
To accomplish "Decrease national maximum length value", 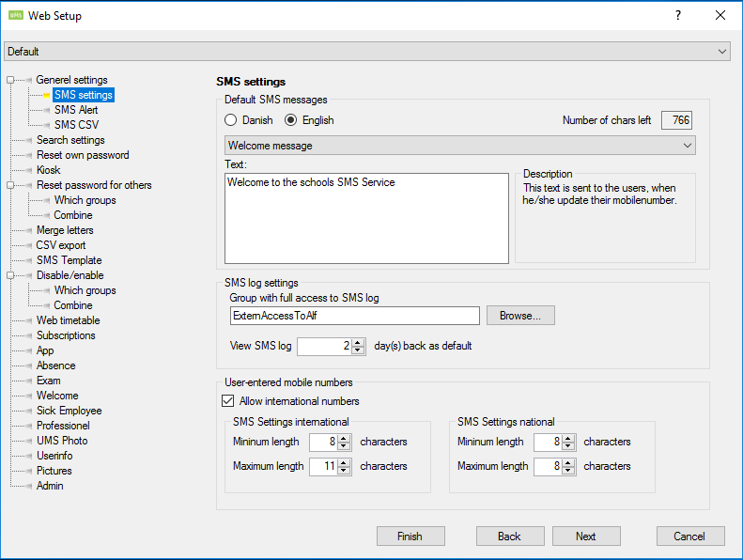I will (568, 470).
